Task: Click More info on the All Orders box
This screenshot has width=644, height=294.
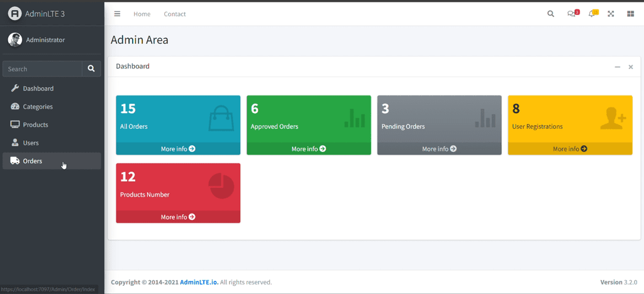Action: coord(178,149)
